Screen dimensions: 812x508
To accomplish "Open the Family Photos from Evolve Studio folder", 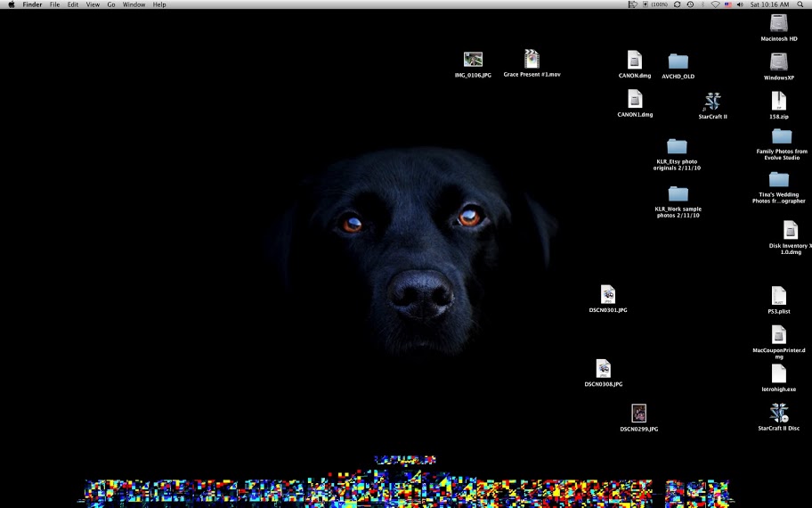I will pyautogui.click(x=781, y=136).
